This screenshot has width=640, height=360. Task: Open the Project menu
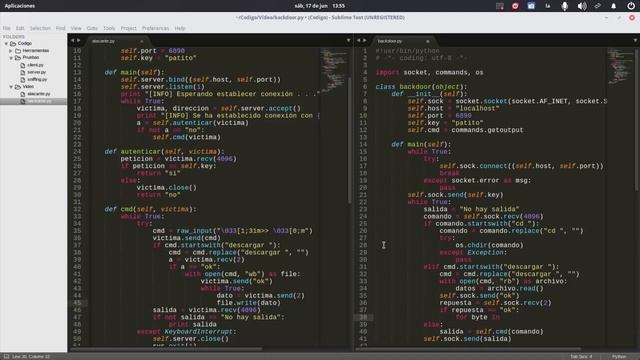pyautogui.click(x=128, y=28)
